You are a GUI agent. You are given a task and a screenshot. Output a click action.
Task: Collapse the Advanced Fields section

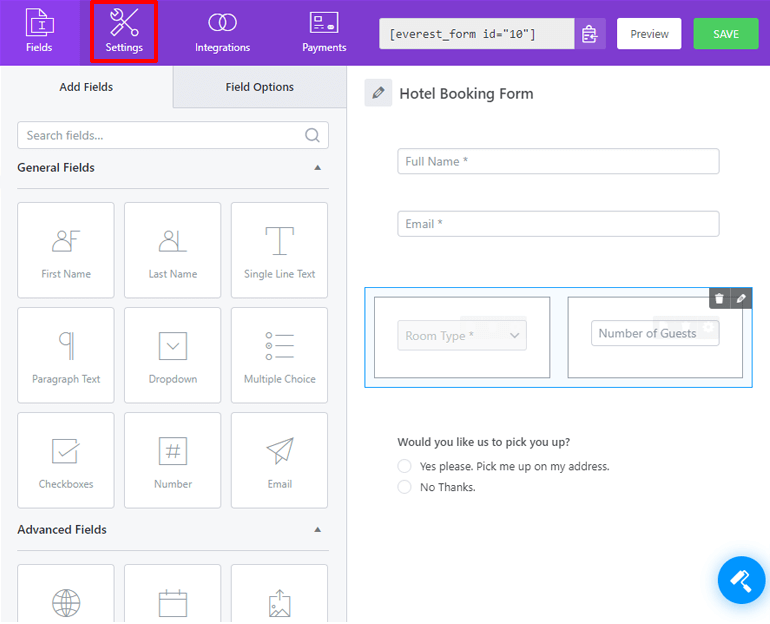click(x=318, y=530)
